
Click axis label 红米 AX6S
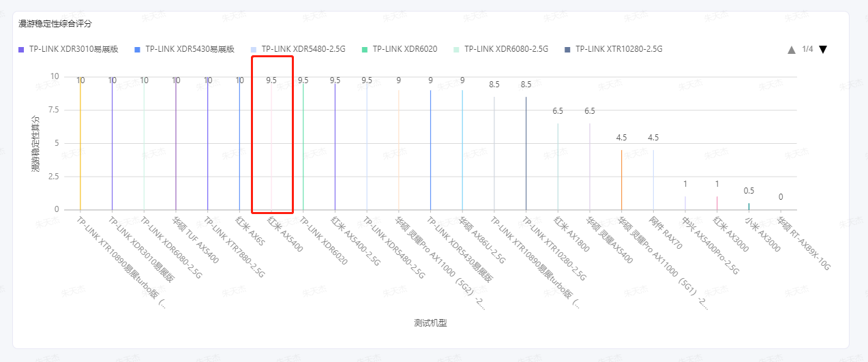click(251, 232)
